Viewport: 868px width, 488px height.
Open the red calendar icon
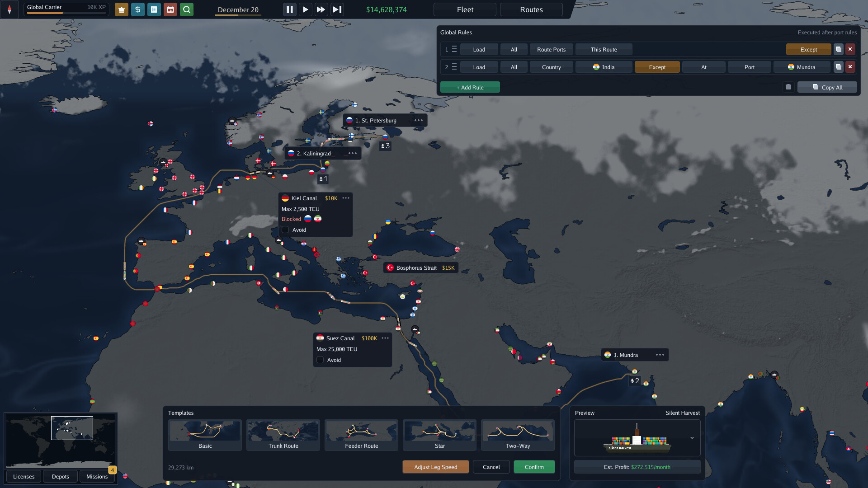click(x=170, y=9)
